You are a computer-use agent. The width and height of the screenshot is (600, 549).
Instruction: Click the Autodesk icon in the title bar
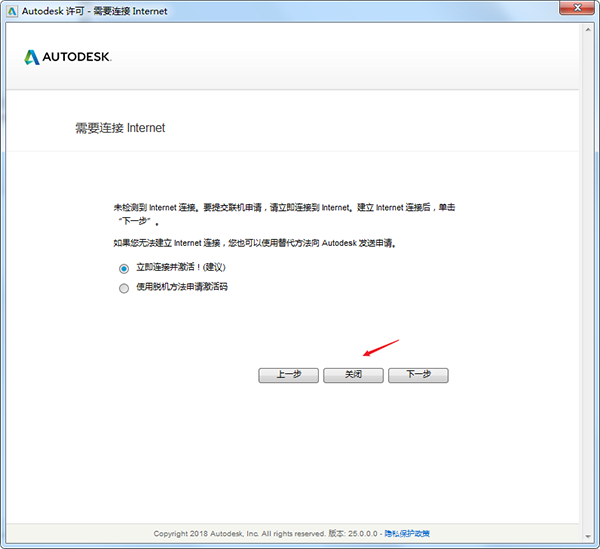pyautogui.click(x=12, y=11)
